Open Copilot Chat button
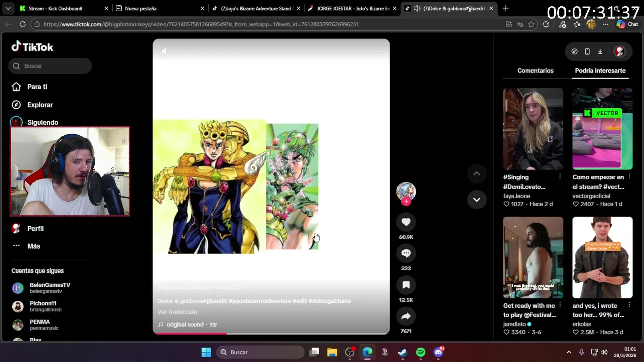 point(627,24)
